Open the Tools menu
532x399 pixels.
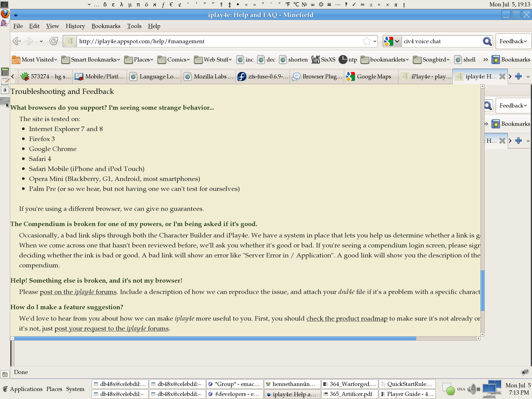134,26
